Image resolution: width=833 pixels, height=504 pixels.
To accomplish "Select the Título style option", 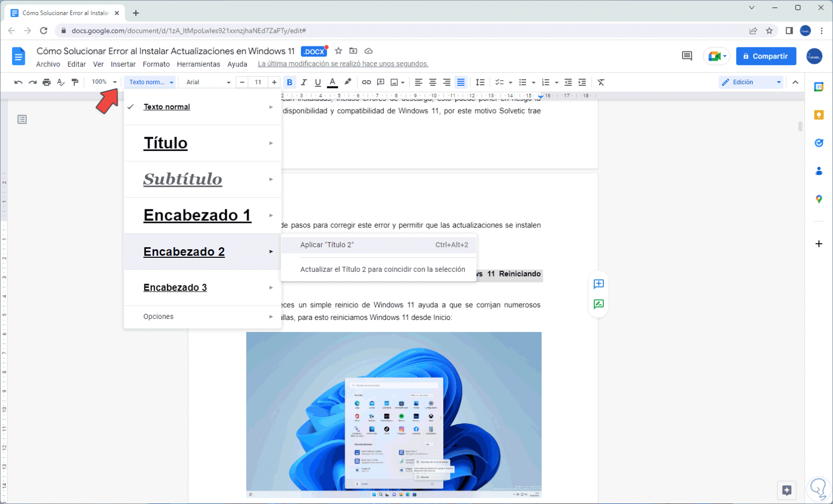I will click(202, 143).
